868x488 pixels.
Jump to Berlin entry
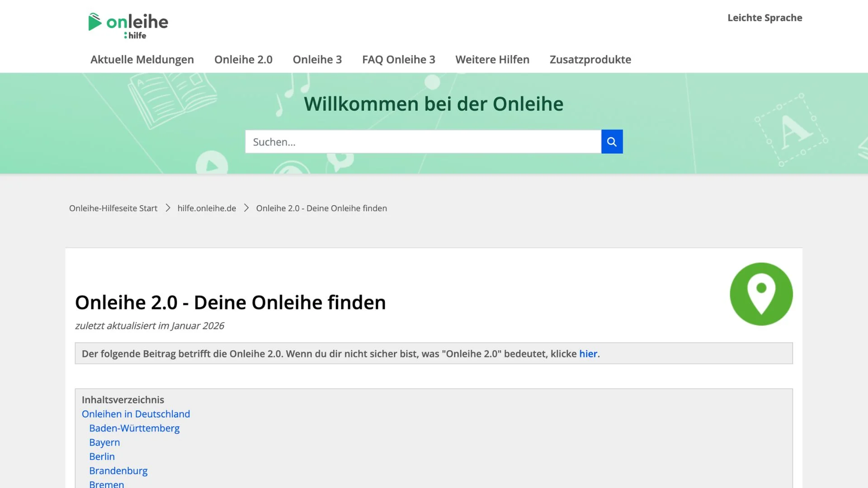click(102, 456)
